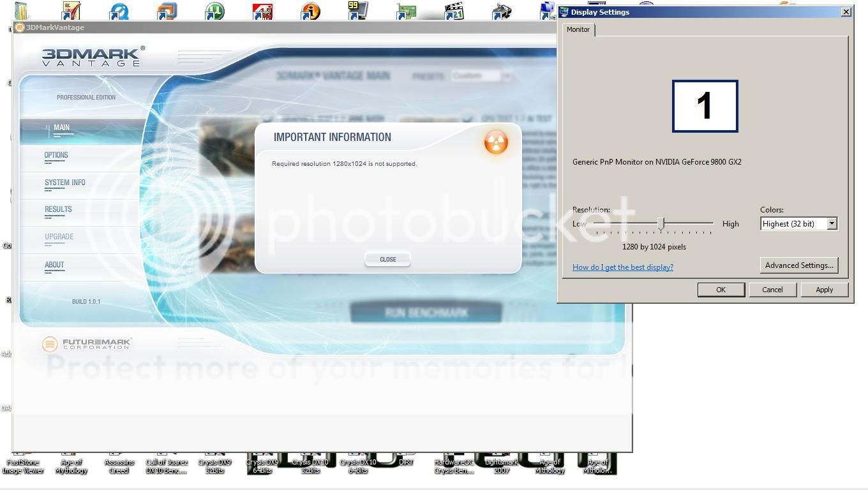The image size is (868, 490).
Task: Click the 3DMarkVantage title bar icon
Action: 20,27
